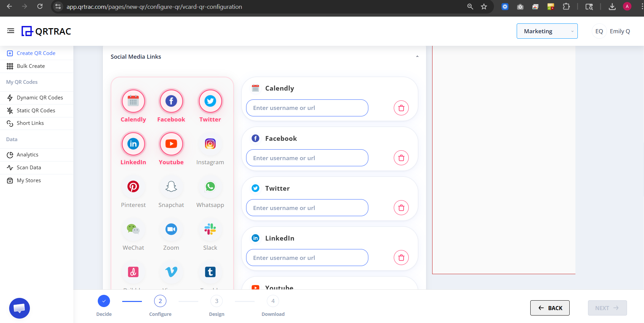Select the Youtube social media icon
The width and height of the screenshot is (644, 323).
(x=171, y=144)
